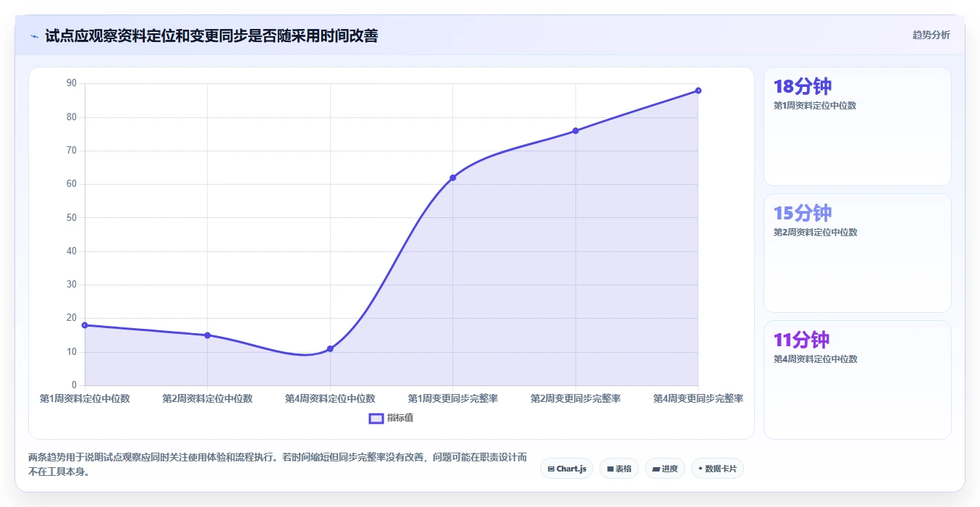Click the description text starting 两条趋势用于说明
The image size is (980, 507).
tap(278, 464)
